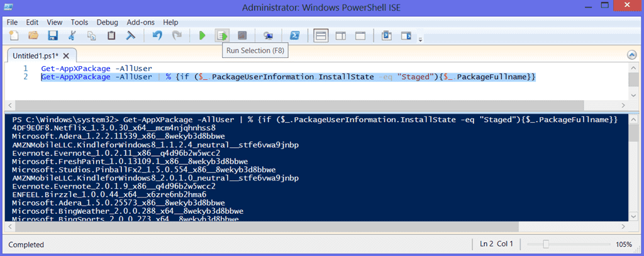Clear the console pane with the squeegee icon
Viewport: 644px width, 256px height.
coord(130,36)
